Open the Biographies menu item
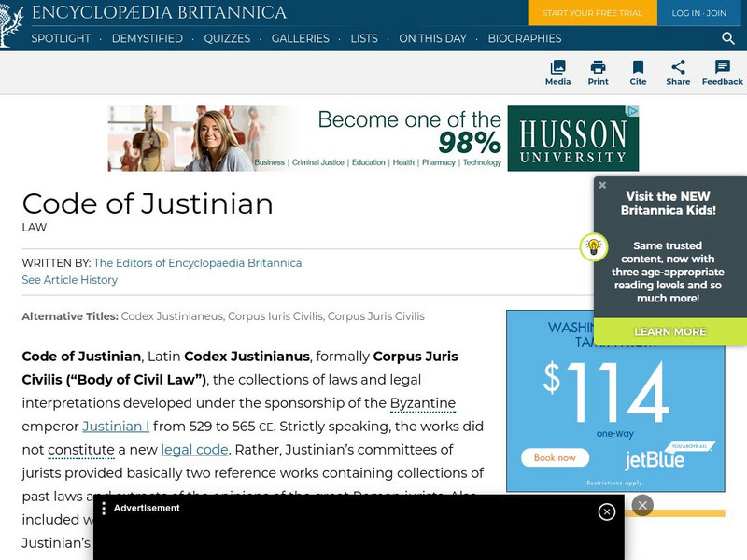Screen dimensions: 747x560 pos(525,38)
